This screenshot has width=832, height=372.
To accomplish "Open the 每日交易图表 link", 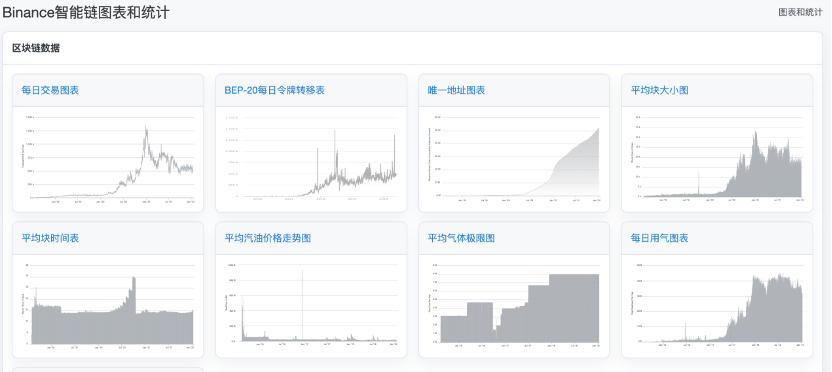I will click(x=50, y=90).
